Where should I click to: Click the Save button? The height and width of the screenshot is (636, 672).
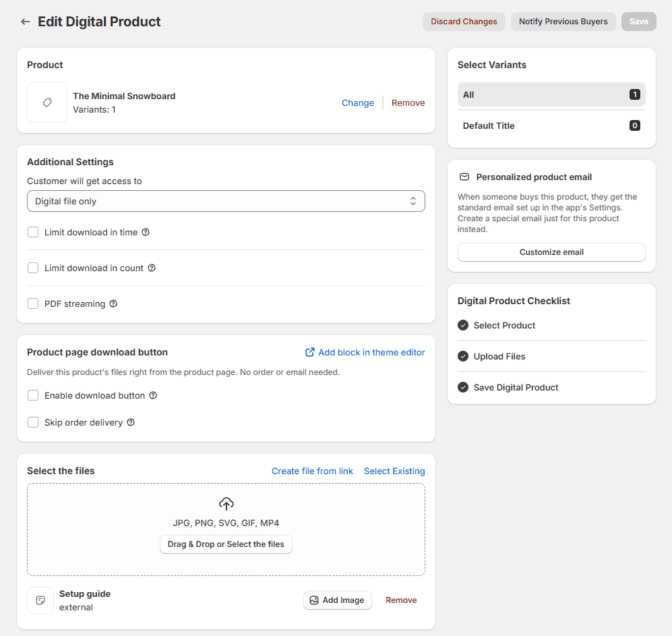coord(638,22)
